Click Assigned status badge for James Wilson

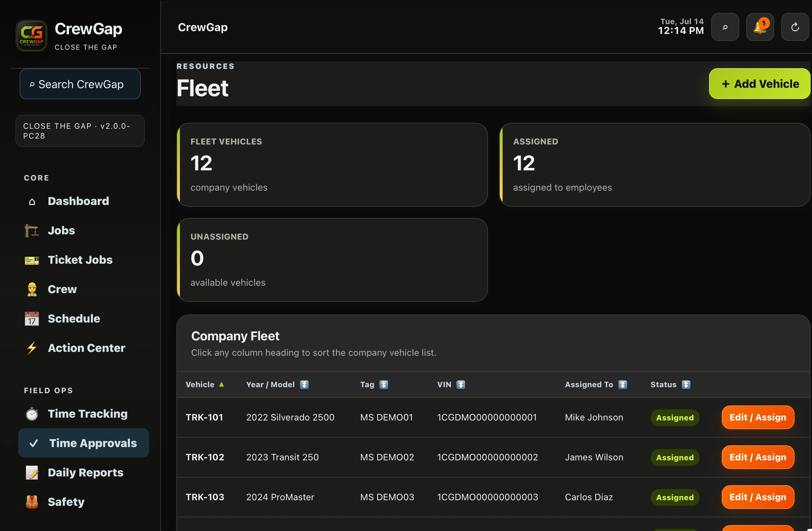(x=675, y=458)
